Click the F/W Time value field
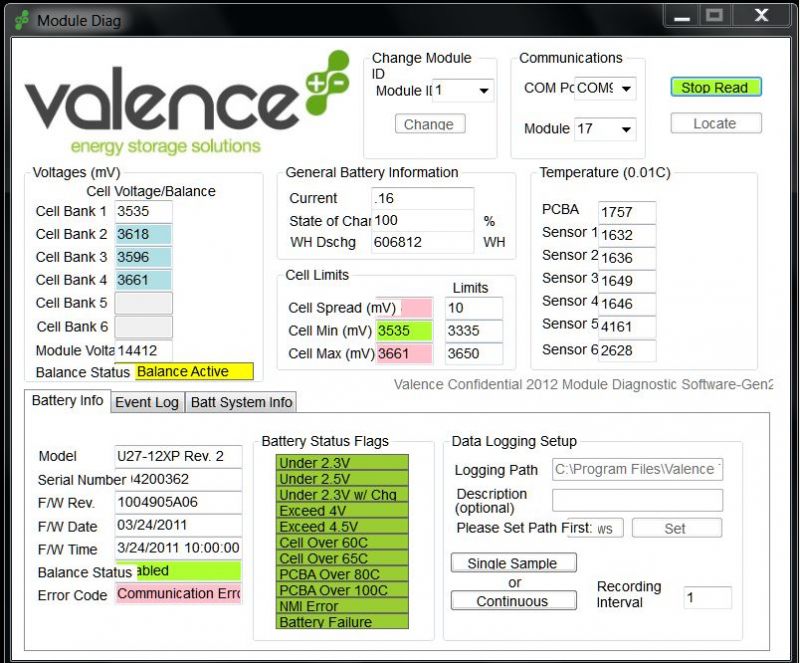Image resolution: width=800 pixels, height=663 pixels. coord(178,548)
